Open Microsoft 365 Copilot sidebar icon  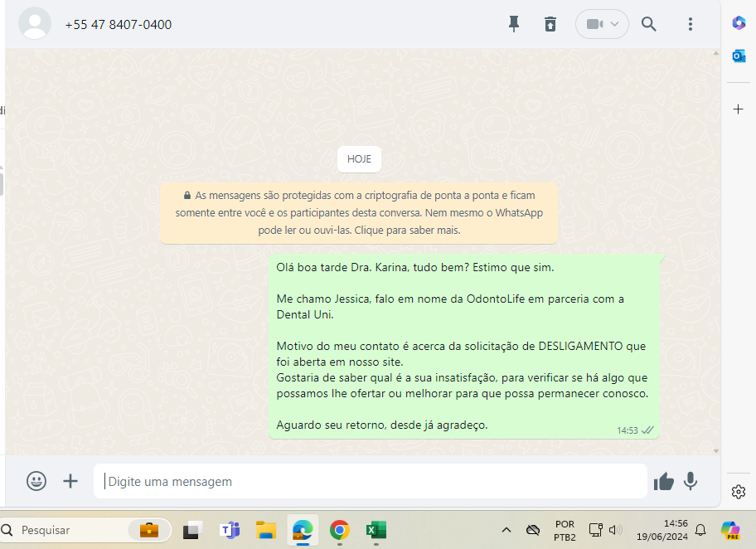(x=738, y=22)
